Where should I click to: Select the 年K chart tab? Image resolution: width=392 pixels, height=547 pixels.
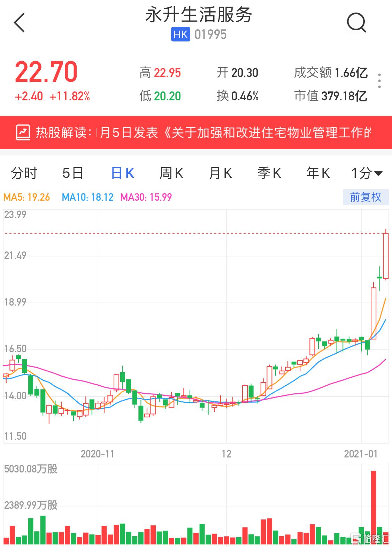[318, 173]
